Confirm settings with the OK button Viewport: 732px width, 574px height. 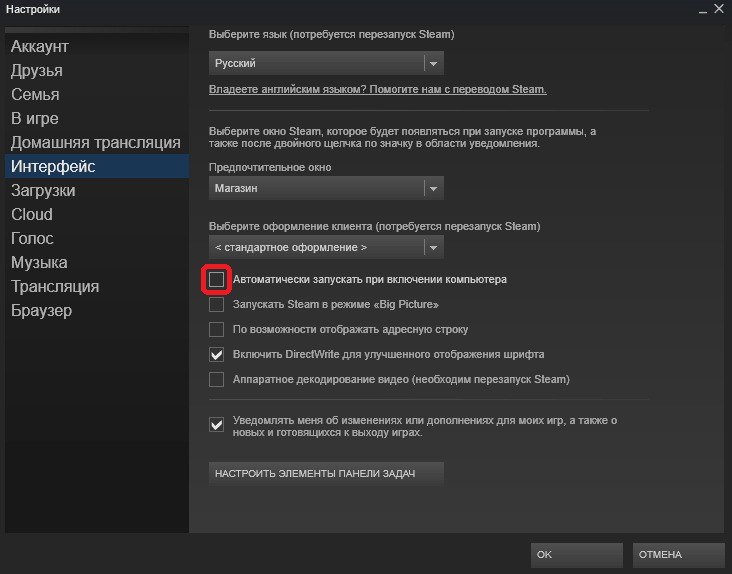click(x=577, y=555)
